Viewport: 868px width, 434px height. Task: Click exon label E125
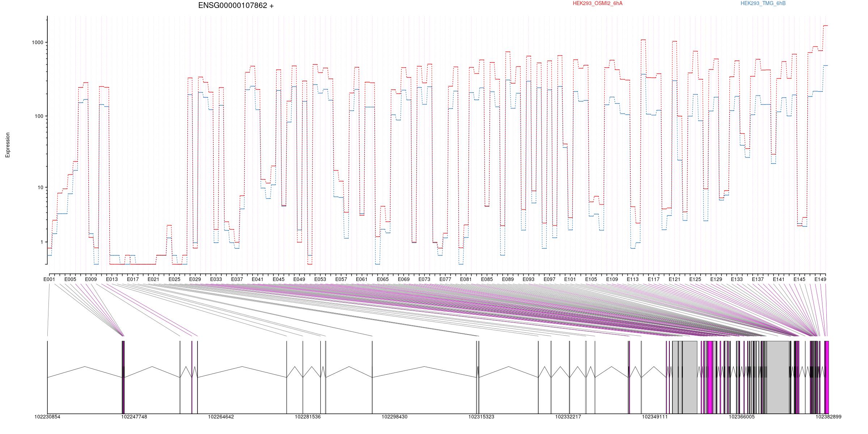[x=695, y=280]
